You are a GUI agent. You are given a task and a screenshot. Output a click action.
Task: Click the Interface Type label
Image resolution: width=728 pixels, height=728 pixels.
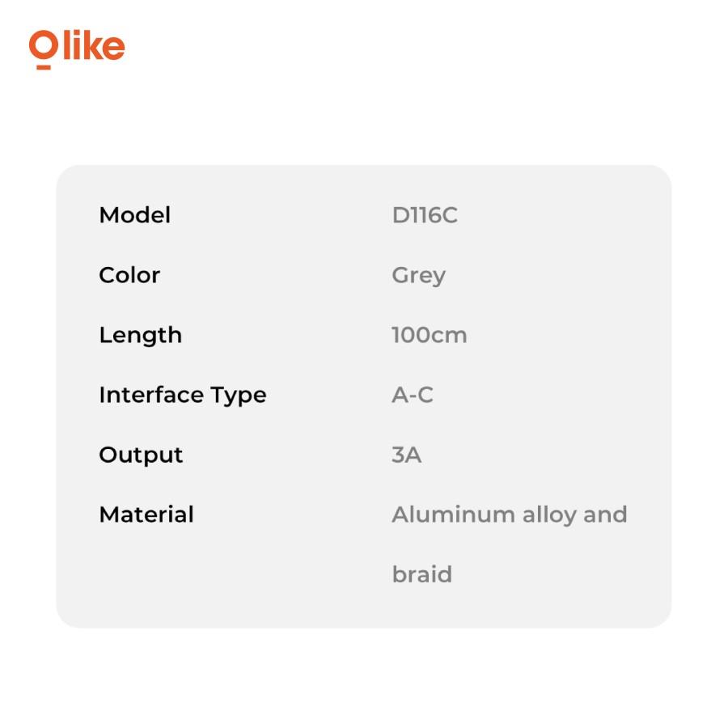click(x=183, y=396)
